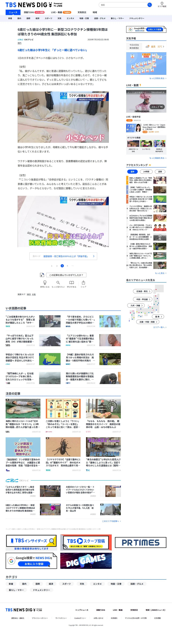Click the 大阪 related tag
This screenshot has height=644, width=172.
point(34,294)
